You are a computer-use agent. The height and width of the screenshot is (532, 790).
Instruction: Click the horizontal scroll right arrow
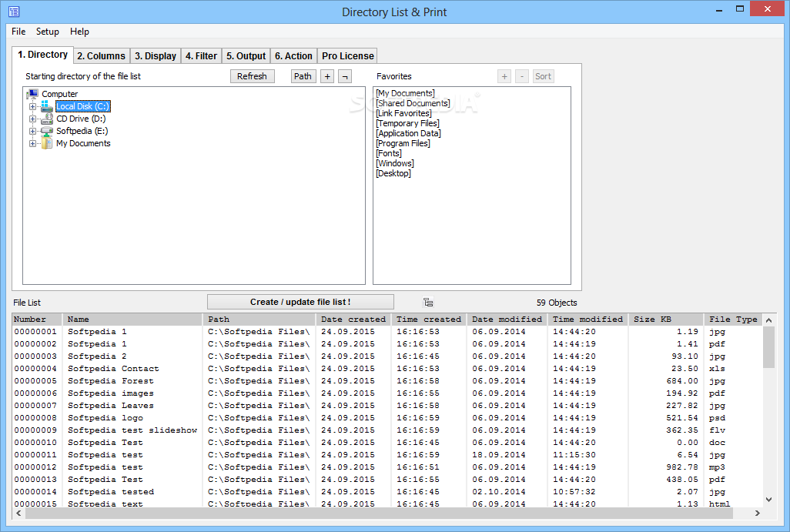pos(757,513)
